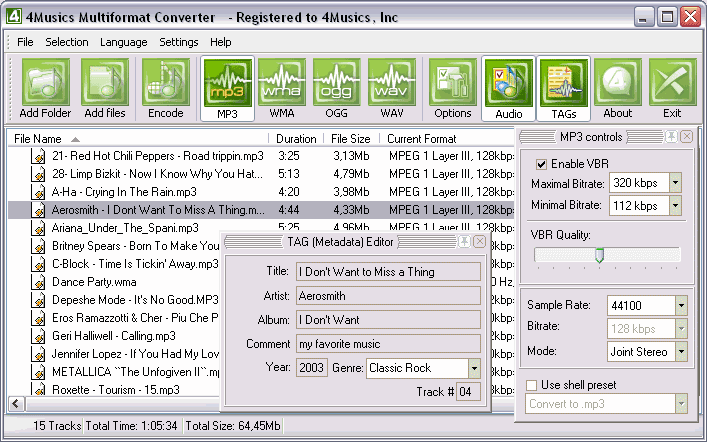707x442 pixels.
Task: Adjust the VBR Quality slider handle
Action: (599, 255)
